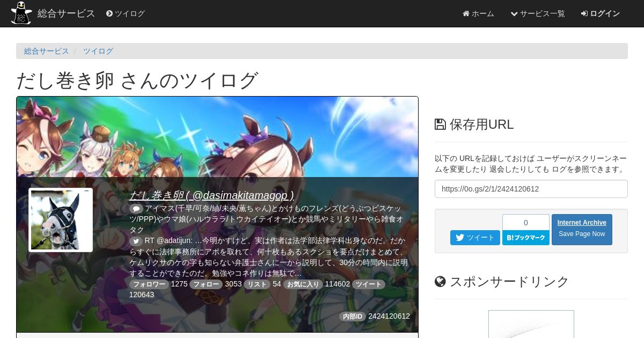The height and width of the screenshot is (338, 644).
Task: Click the Twitter bird latest tweet icon
Action: 136,241
